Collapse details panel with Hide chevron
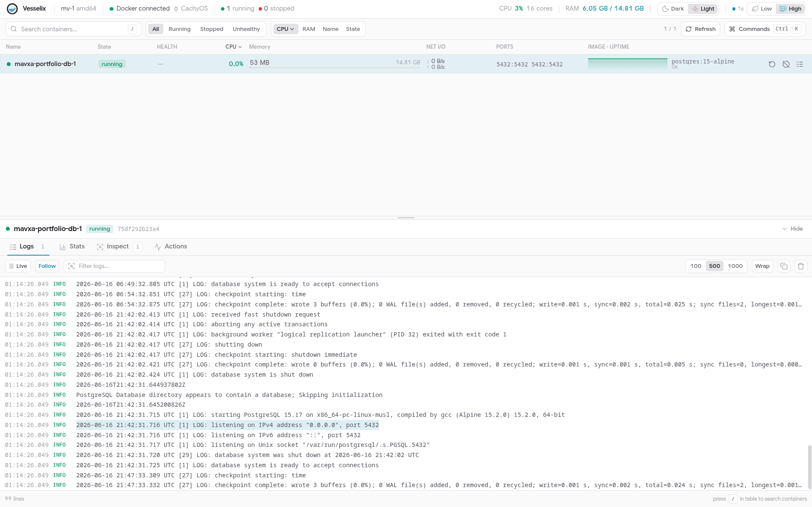This screenshot has width=812, height=507. pos(793,229)
